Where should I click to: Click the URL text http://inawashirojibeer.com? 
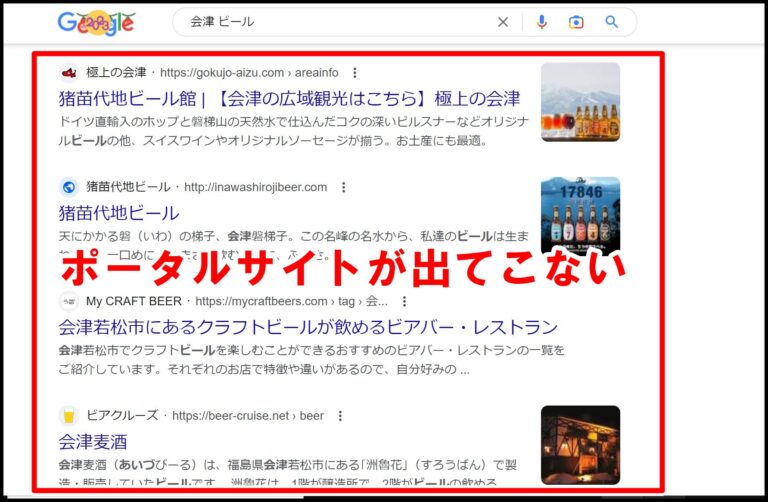click(x=256, y=187)
